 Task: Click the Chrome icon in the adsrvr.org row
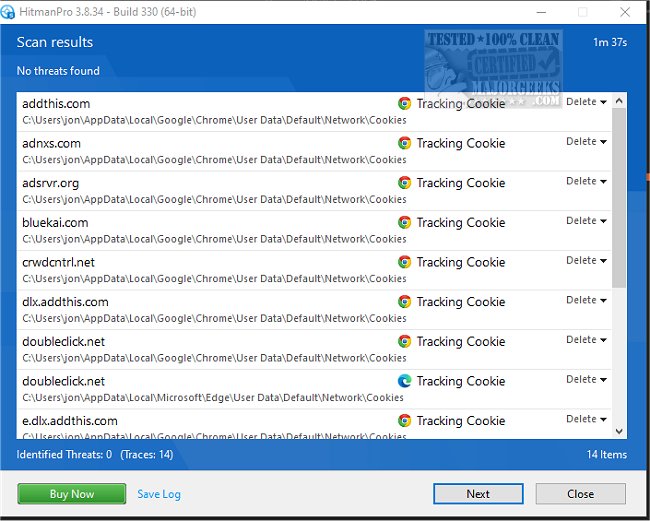404,183
